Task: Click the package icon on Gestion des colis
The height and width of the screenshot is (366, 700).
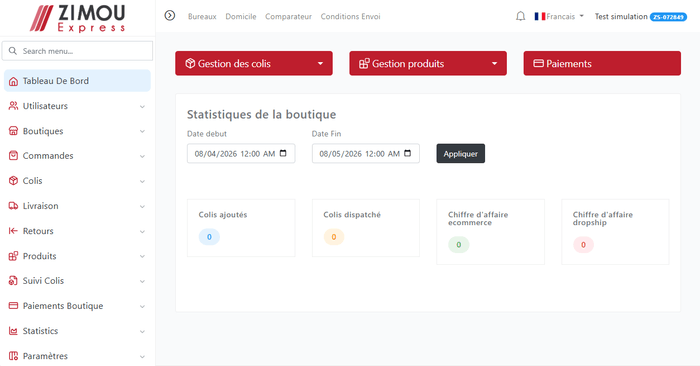Action: click(190, 63)
